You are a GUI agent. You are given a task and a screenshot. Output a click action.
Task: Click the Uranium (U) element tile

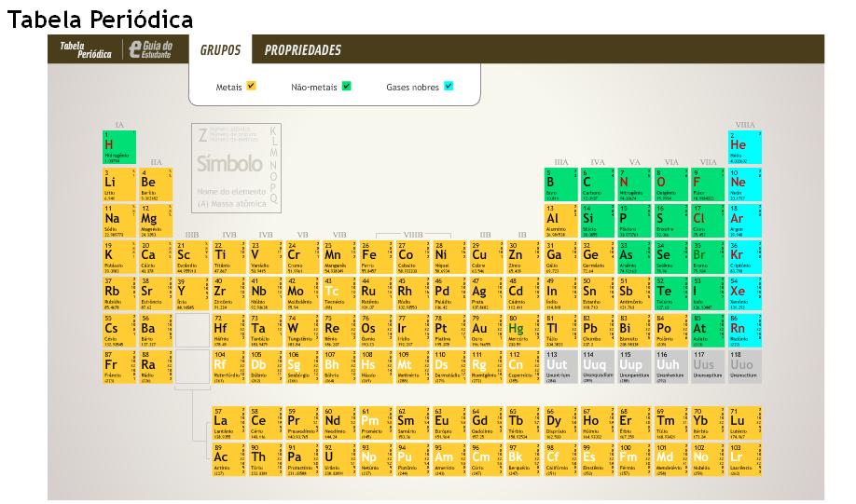[338, 459]
